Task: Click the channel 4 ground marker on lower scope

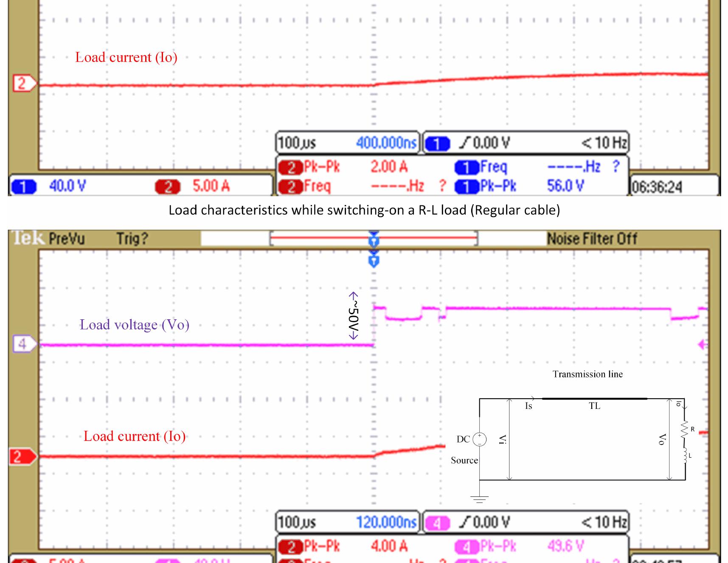Action: click(x=24, y=343)
